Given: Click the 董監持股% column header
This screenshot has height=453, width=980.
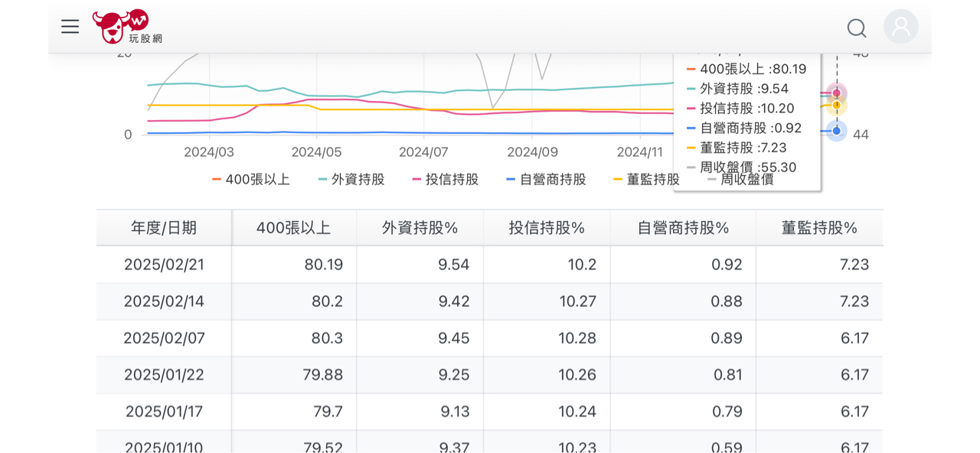Looking at the screenshot, I should pos(819,228).
